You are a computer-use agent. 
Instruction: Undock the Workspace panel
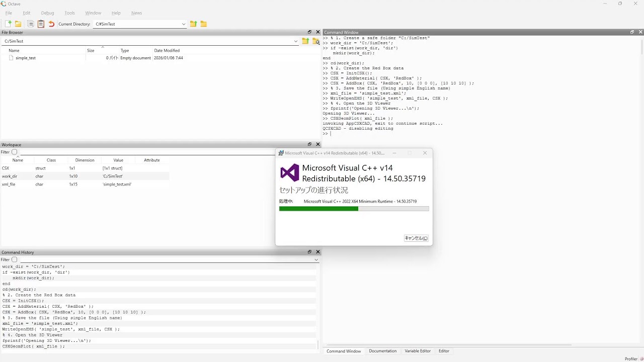[x=310, y=144]
